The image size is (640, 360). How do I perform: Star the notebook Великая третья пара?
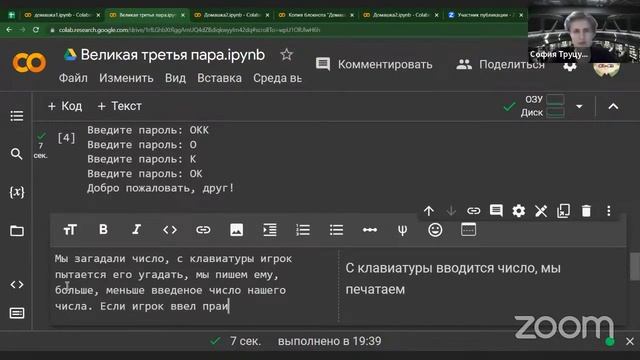coord(287,55)
